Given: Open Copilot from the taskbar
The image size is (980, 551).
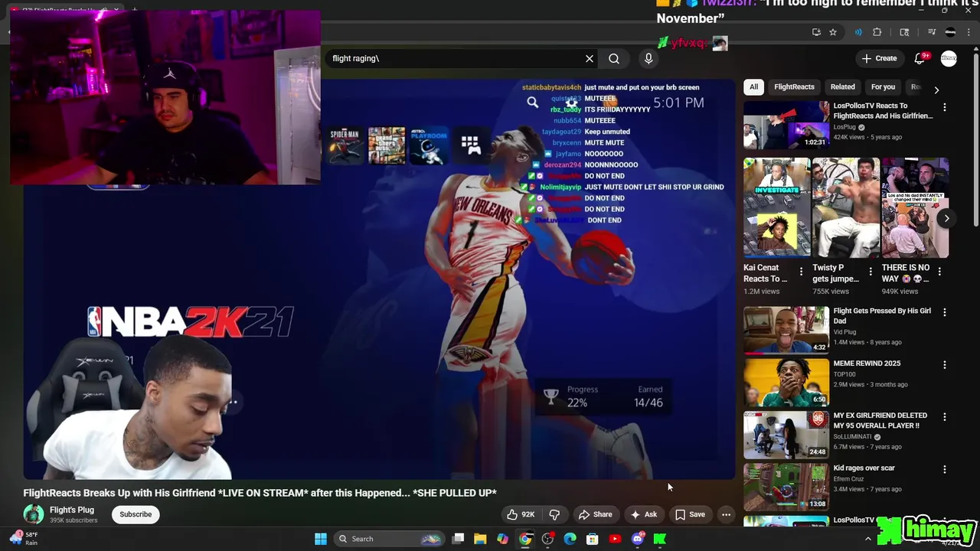Looking at the screenshot, I should pos(502,539).
